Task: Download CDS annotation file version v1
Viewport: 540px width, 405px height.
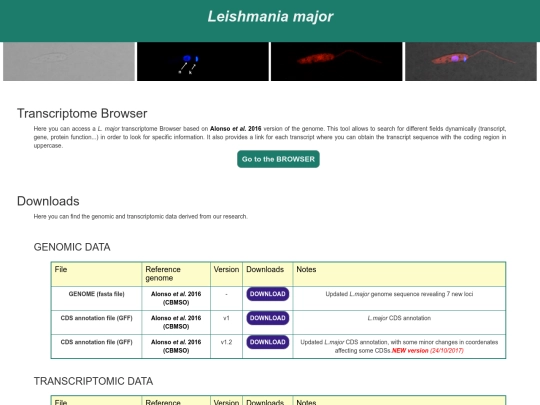Action: (x=268, y=318)
